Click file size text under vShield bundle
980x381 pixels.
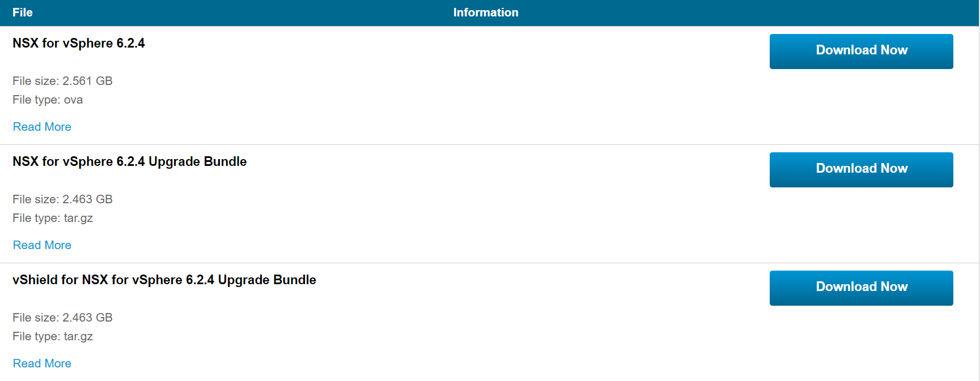(x=62, y=318)
